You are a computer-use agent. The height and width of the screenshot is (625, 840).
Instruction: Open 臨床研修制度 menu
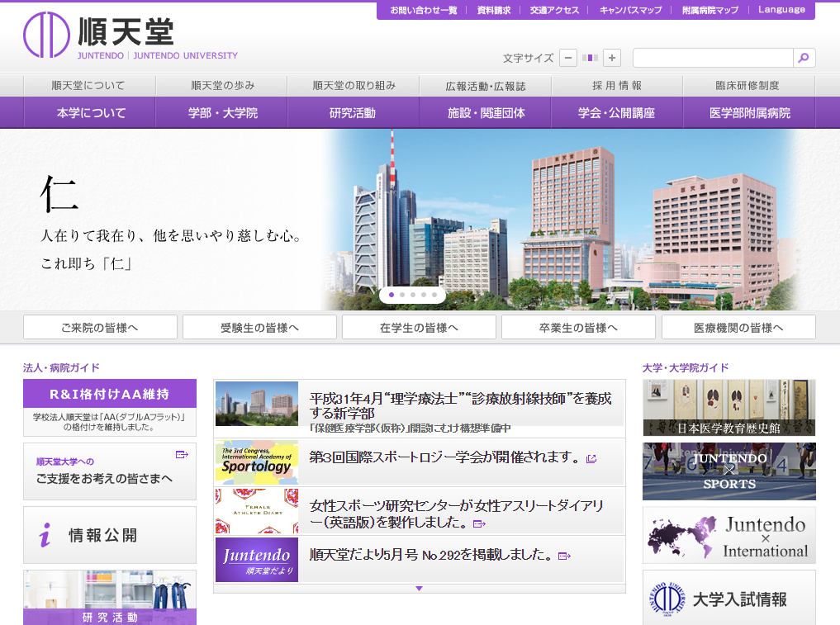(748, 86)
